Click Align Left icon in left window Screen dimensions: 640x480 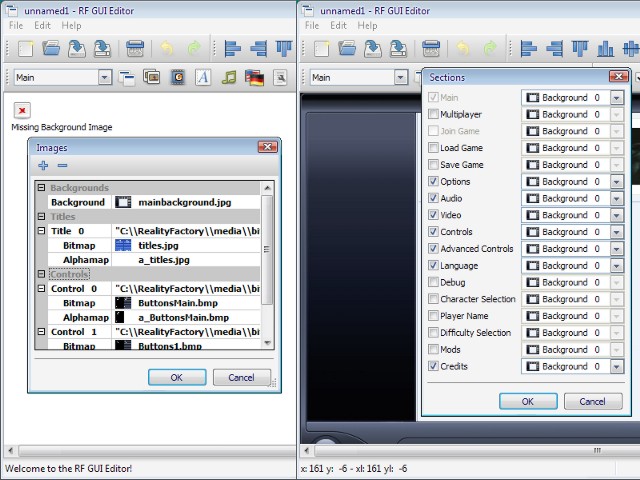[233, 48]
